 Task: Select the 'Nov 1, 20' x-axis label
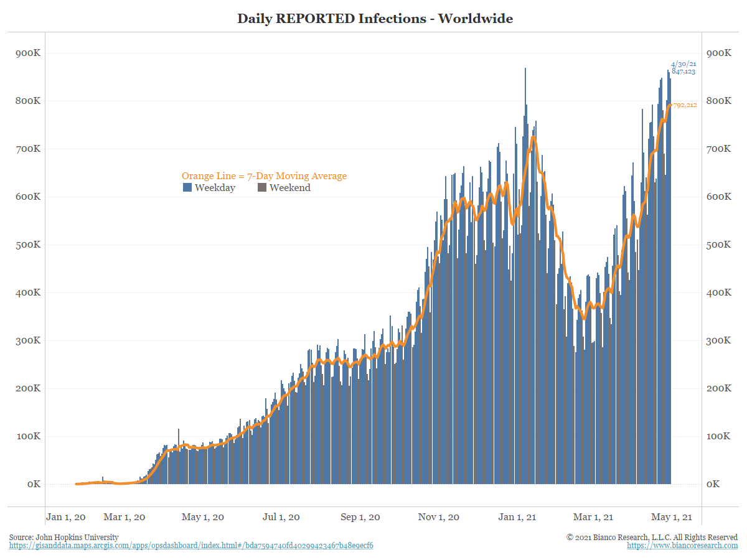click(x=439, y=517)
